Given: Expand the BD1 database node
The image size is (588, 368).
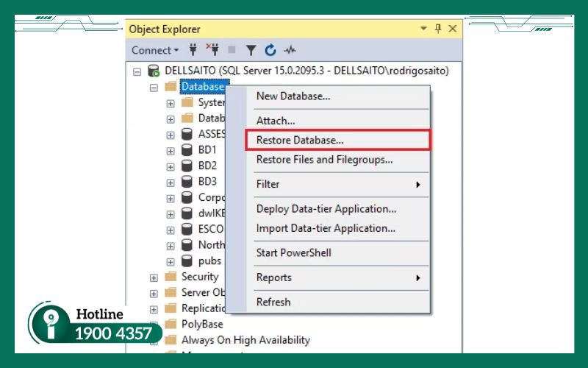Looking at the screenshot, I should click(171, 151).
